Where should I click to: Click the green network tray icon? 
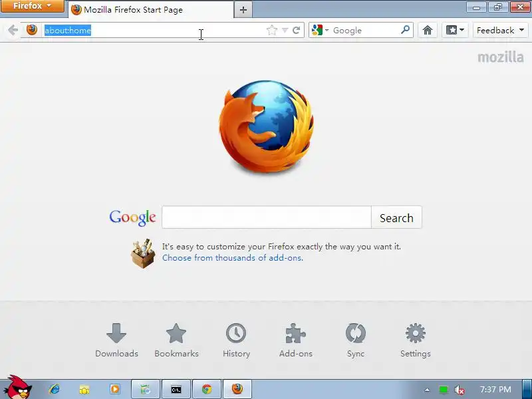443,390
